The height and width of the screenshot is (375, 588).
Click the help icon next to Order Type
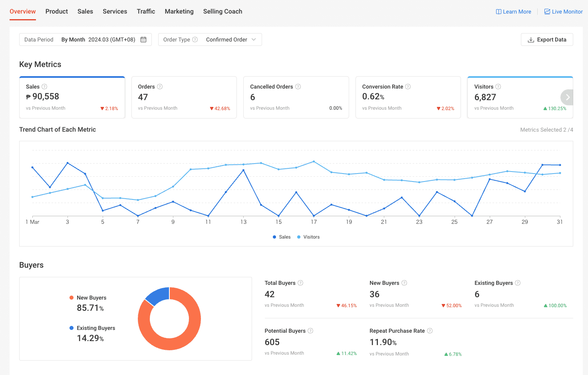tap(195, 39)
